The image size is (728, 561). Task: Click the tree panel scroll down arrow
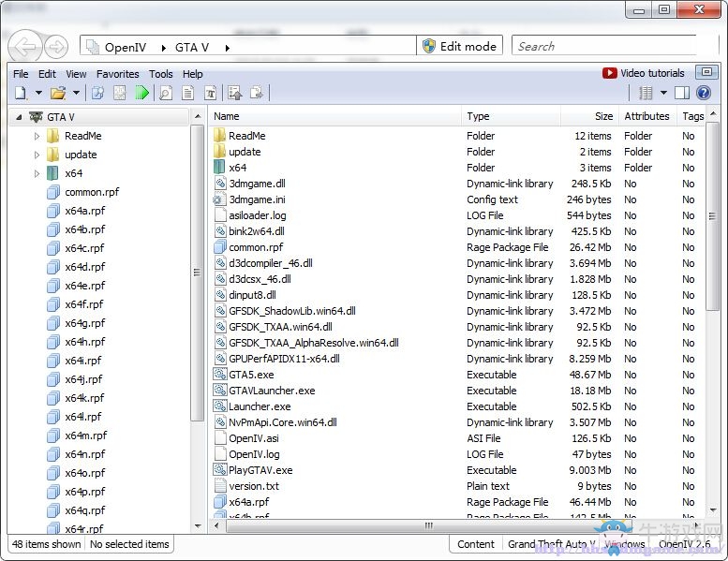click(x=199, y=526)
